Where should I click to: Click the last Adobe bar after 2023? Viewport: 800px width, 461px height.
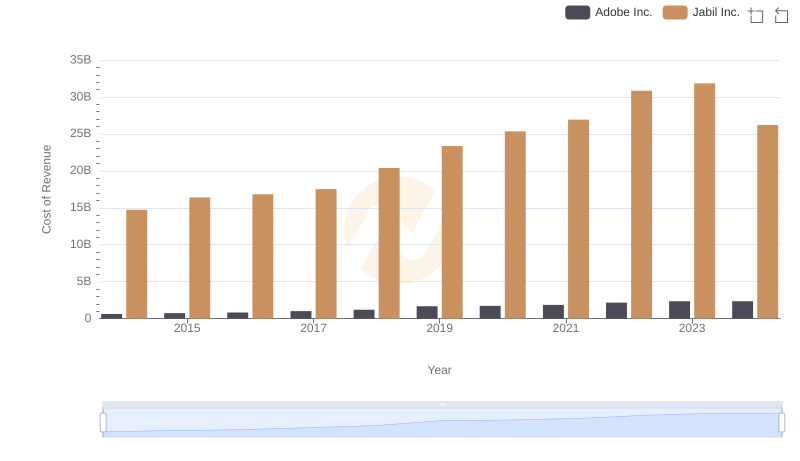pos(742,310)
